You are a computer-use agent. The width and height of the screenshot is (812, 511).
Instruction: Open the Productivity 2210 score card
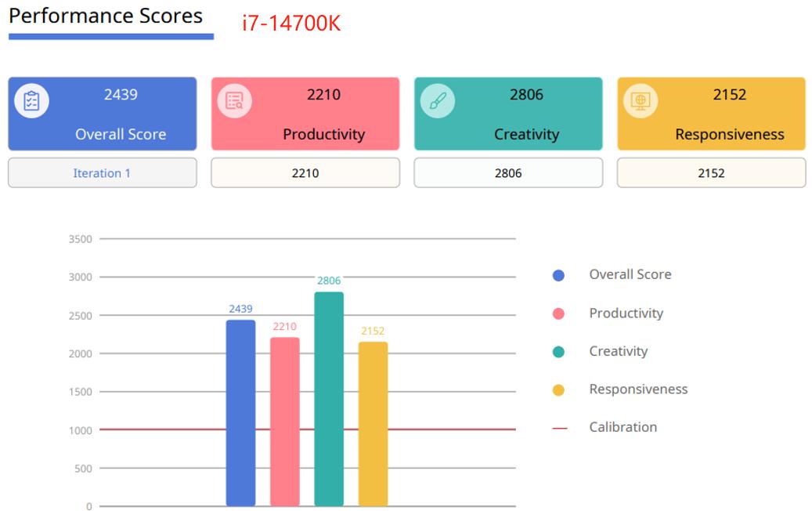click(305, 114)
